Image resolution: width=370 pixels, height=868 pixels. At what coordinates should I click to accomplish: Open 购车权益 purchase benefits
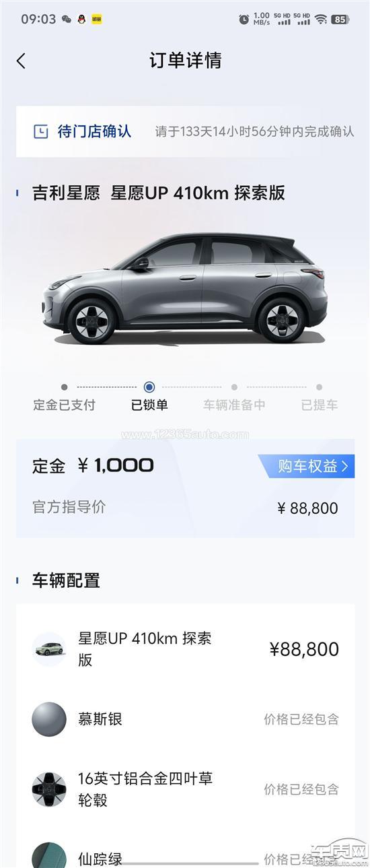(306, 466)
